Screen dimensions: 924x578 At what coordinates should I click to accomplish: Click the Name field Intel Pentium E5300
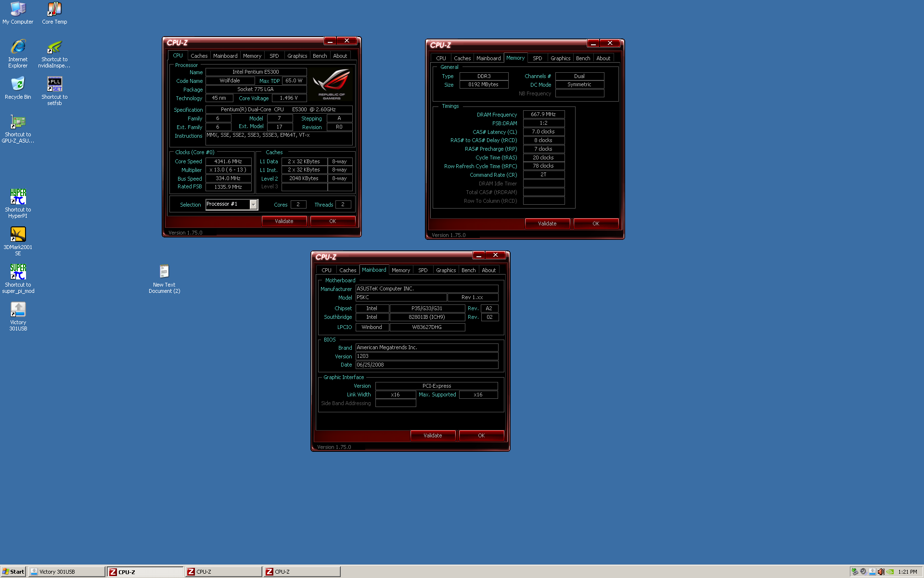256,72
